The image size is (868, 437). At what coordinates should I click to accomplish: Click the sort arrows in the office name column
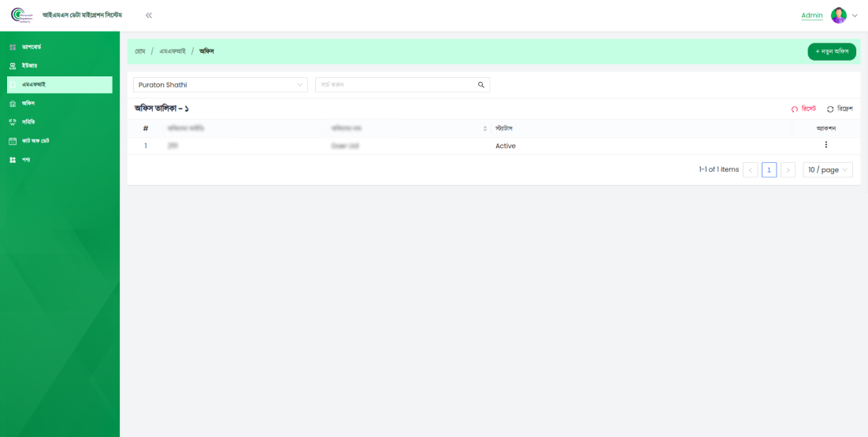point(485,128)
